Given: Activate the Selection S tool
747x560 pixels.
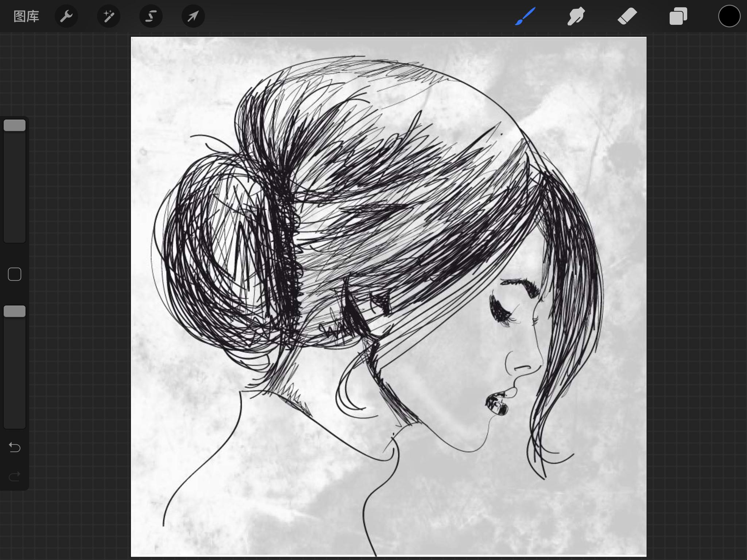Looking at the screenshot, I should [x=151, y=16].
